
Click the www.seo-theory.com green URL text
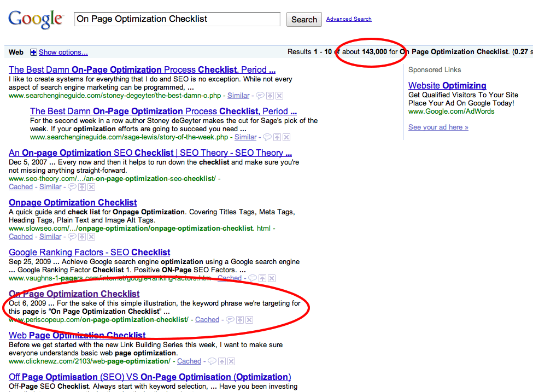pyautogui.click(x=112, y=178)
